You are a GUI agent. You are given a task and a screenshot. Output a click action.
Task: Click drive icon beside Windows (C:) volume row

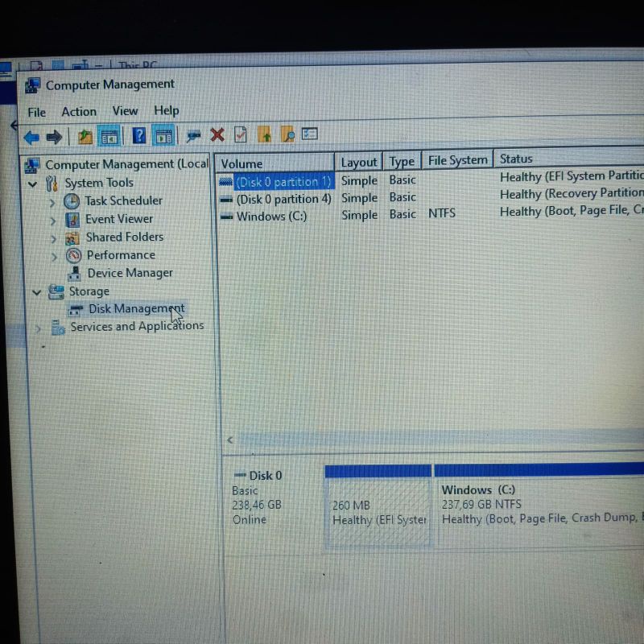227,217
